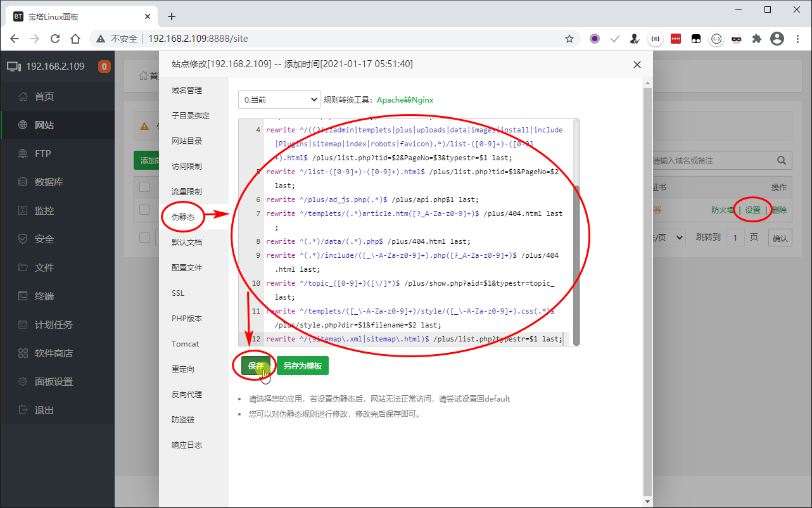
Task: Switch to the 域名管理 tab
Action: pos(194,91)
